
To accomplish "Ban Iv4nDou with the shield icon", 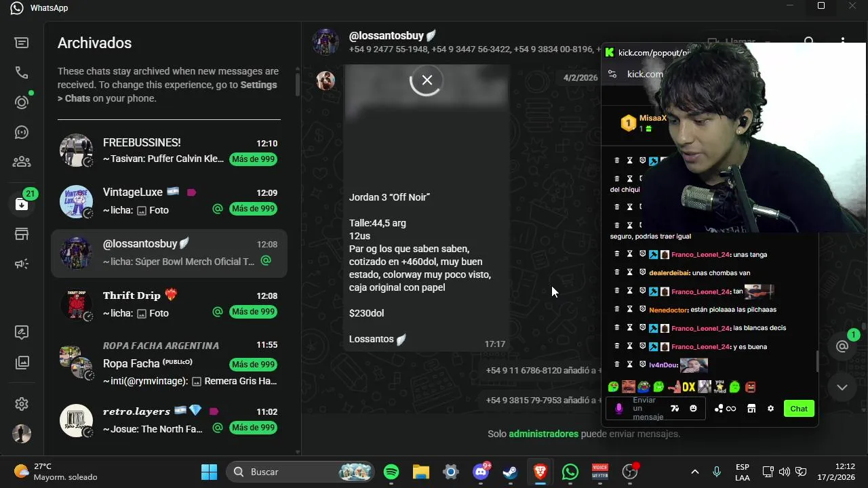I will 642,365.
